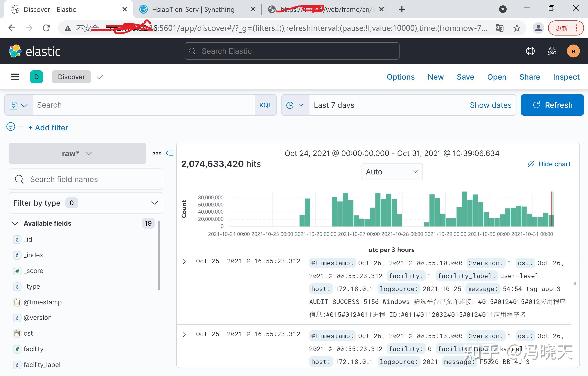588x376 pixels.
Task: Open the Auto interval dropdown on the chart
Action: tap(392, 172)
